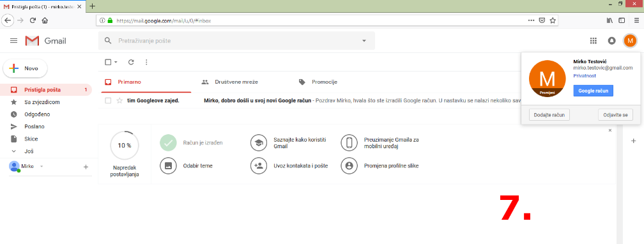Bookmark this page with star icon
The image size is (644, 244).
[553, 20]
